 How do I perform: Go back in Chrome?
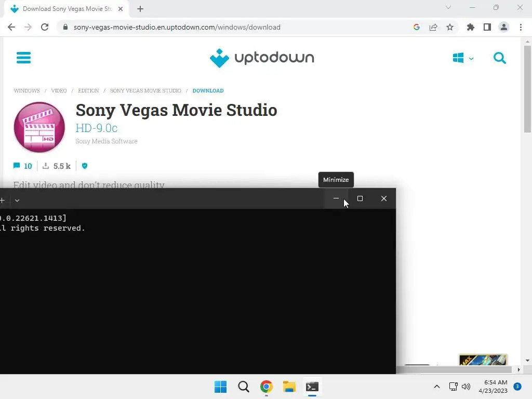11,27
